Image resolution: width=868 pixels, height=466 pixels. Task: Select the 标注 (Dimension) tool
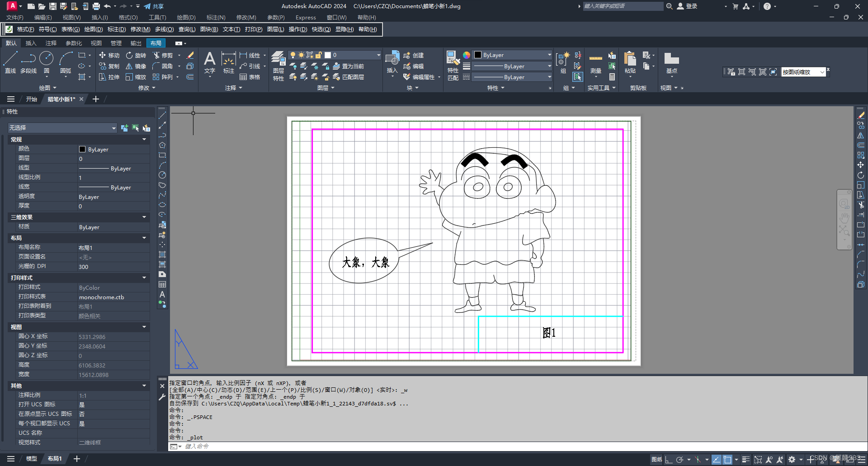click(229, 62)
